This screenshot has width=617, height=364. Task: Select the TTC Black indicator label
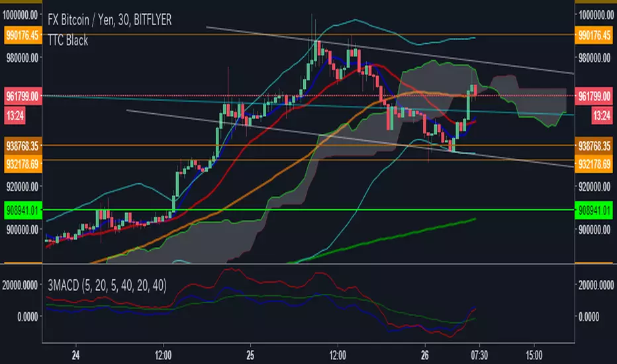tap(68, 40)
